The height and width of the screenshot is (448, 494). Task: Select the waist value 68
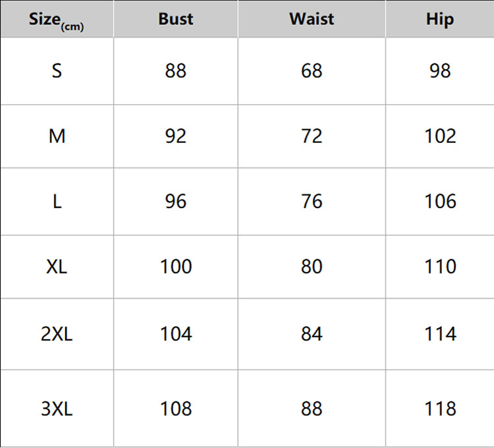tap(312, 70)
